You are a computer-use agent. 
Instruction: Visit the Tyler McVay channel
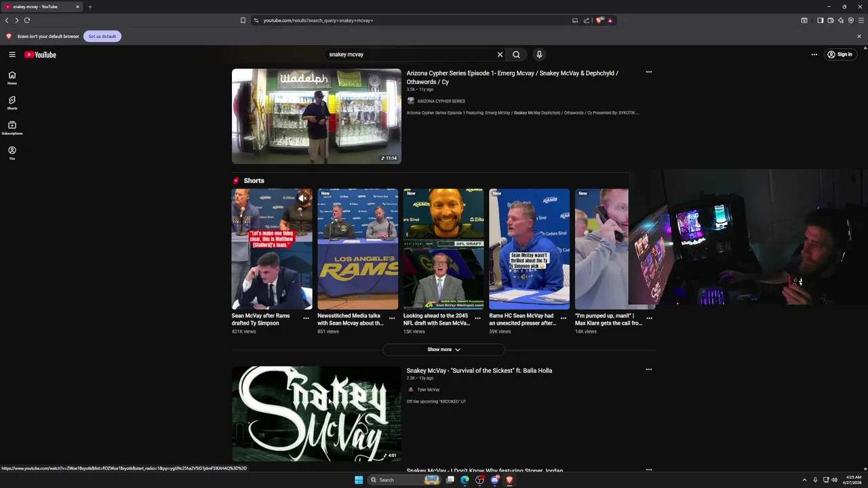tap(429, 390)
